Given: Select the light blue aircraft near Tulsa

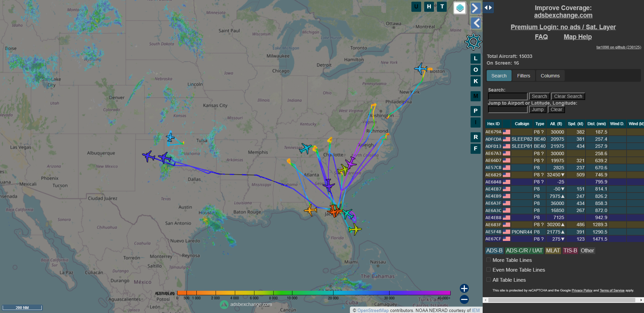Looking at the screenshot, I should click(170, 137).
